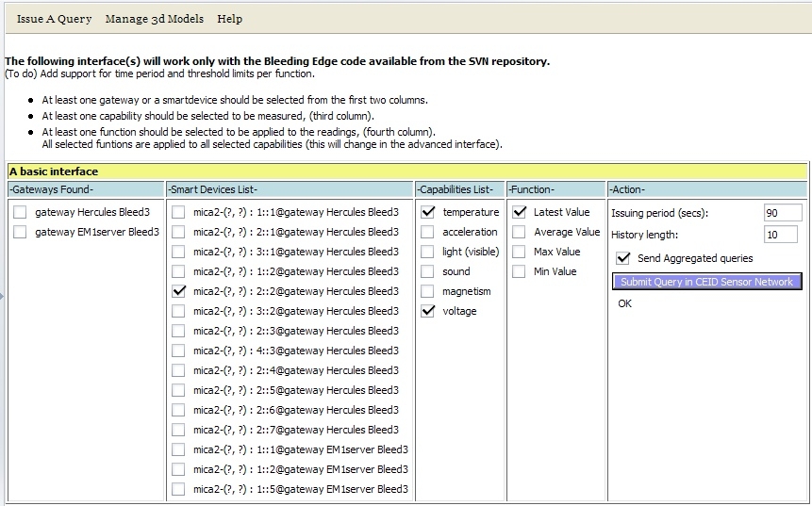
Task: Select mica2 1::1@gateway EM1server Bleed3 device
Action: tap(178, 449)
